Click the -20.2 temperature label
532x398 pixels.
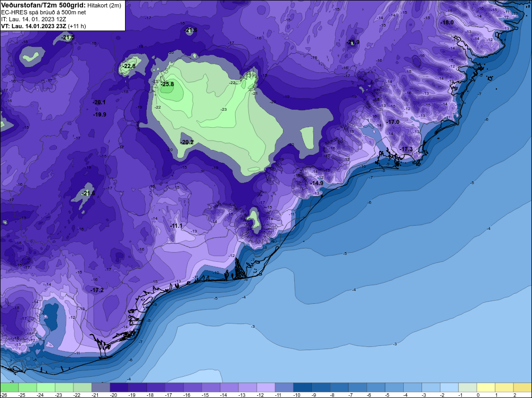tap(187, 143)
